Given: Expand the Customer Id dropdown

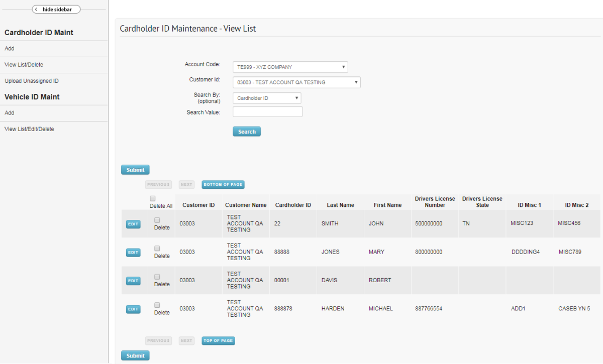Looking at the screenshot, I should [x=296, y=82].
